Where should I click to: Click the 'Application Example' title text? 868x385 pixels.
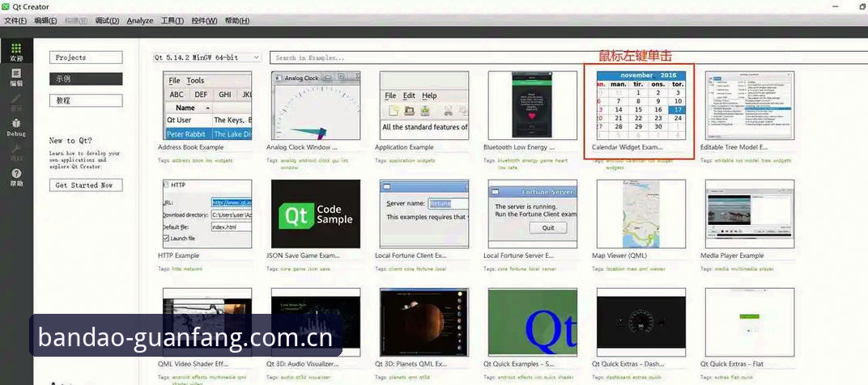404,147
